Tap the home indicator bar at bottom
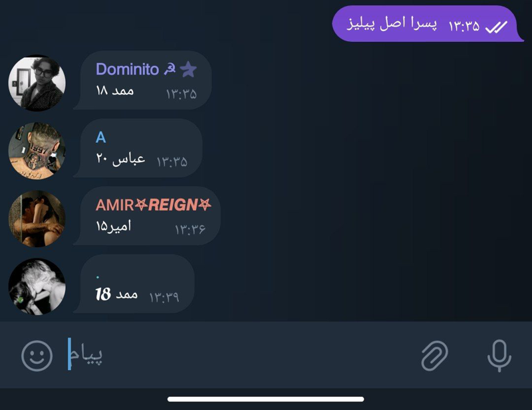The height and width of the screenshot is (410, 532). click(x=265, y=399)
